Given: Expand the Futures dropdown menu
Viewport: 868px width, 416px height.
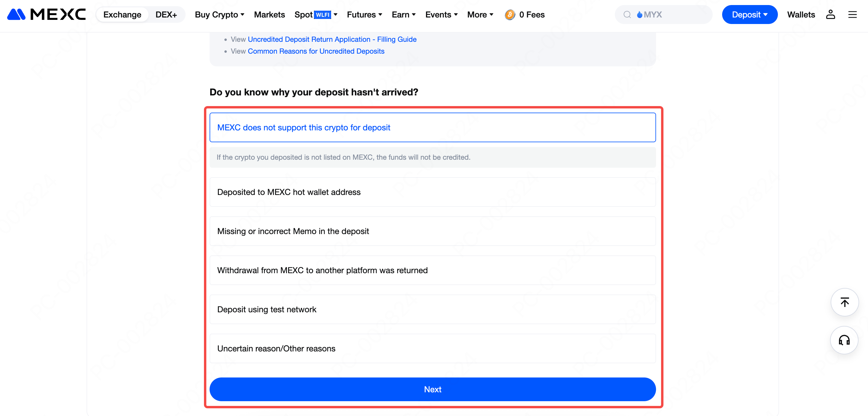Looking at the screenshot, I should click(364, 15).
